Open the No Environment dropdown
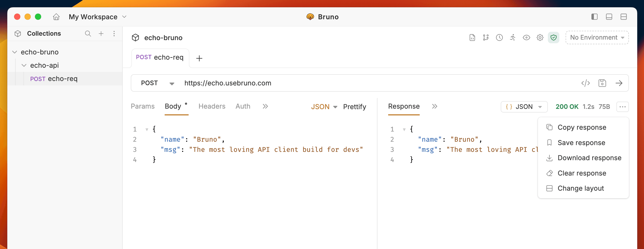Viewport: 644px width, 249px height. point(597,38)
